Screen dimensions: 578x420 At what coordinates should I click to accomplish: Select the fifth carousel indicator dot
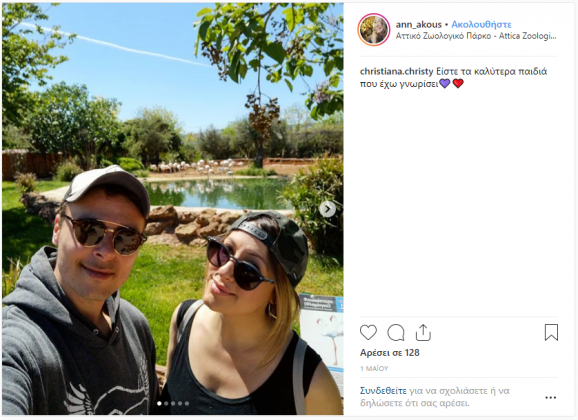click(187, 403)
